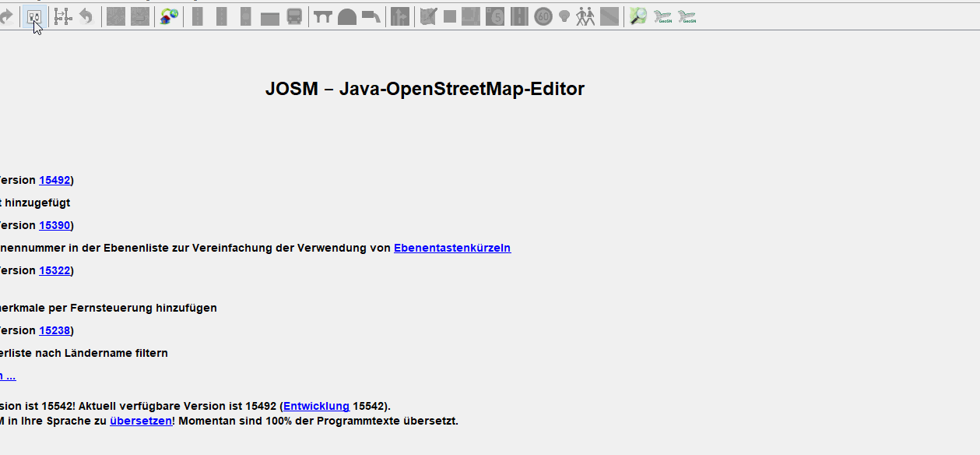Click the übersetzen link

tap(140, 421)
